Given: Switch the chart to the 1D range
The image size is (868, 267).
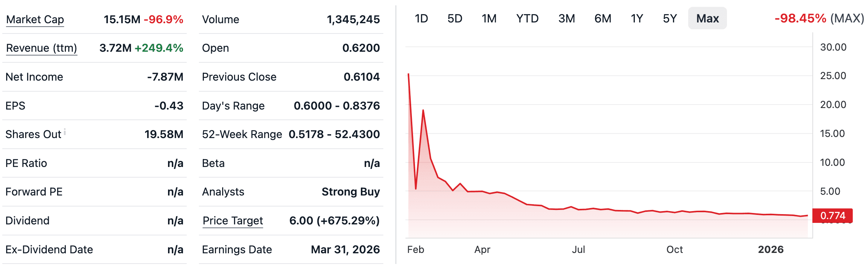Looking at the screenshot, I should (422, 18).
